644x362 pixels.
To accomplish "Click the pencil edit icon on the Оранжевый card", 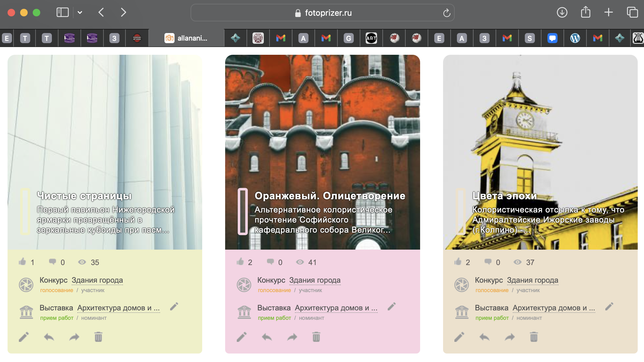I will tap(241, 337).
